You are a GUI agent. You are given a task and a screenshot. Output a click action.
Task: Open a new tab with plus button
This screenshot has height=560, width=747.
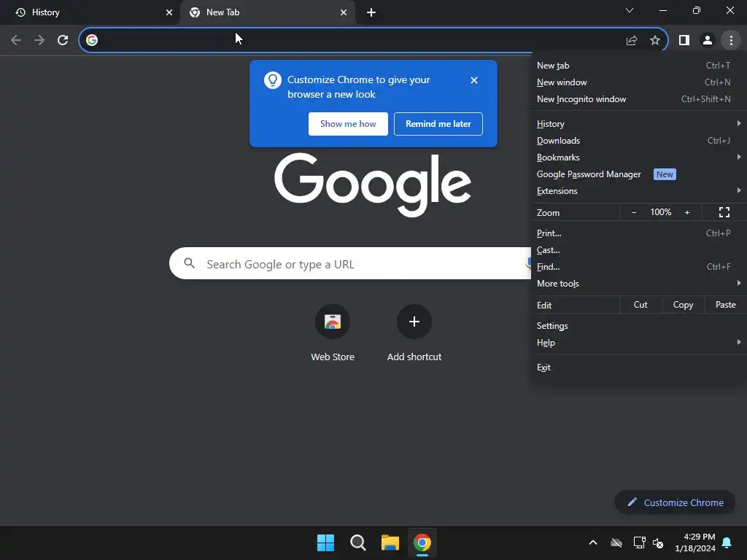tap(371, 12)
